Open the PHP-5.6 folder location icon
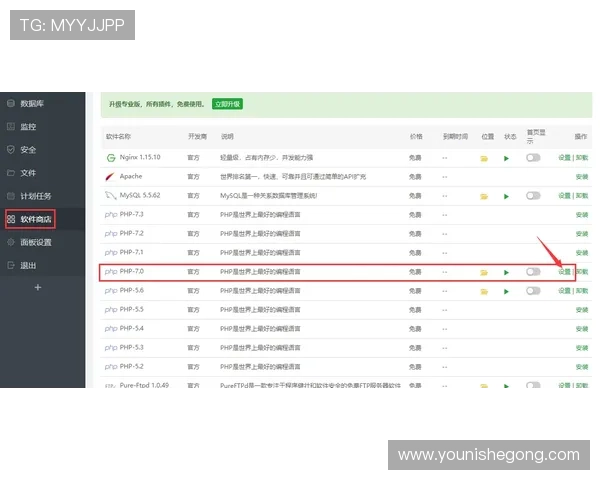The width and height of the screenshot is (600, 480). click(x=484, y=292)
